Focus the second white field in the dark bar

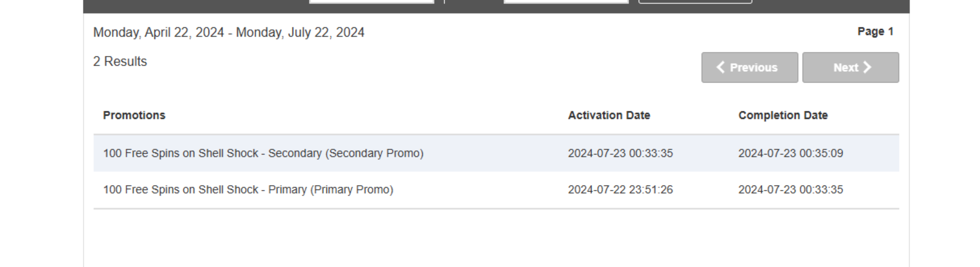tap(566, 2)
